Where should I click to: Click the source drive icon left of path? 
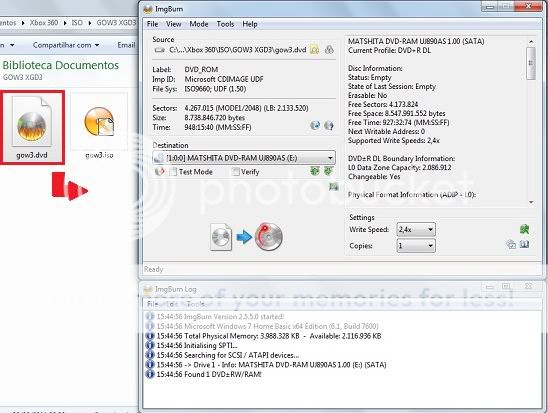[x=160, y=50]
